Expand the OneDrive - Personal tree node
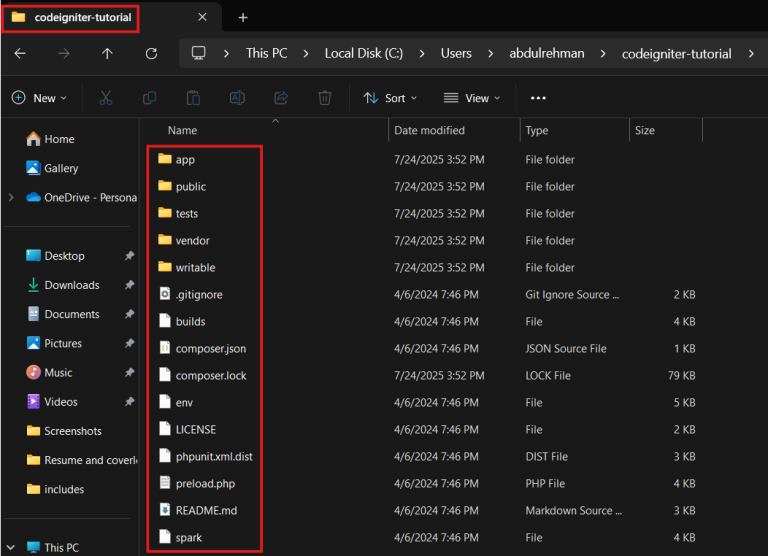The height and width of the screenshot is (556, 768). click(x=11, y=197)
